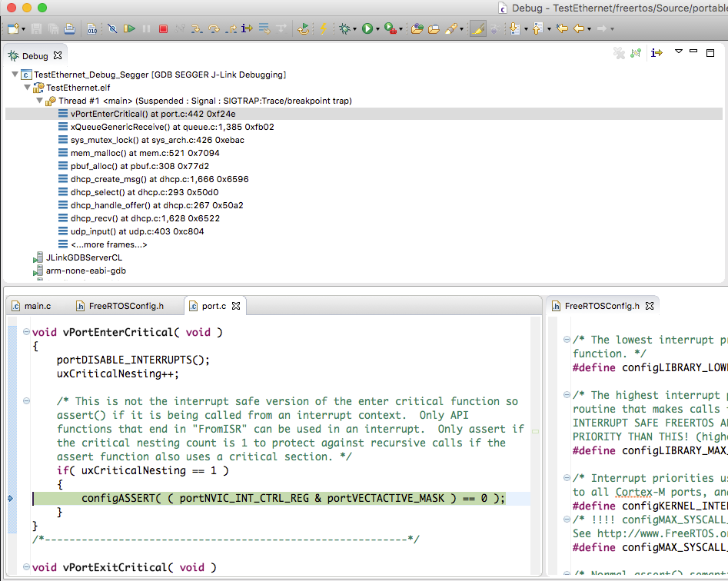Click the Next Annotation down arrow icon
Viewport: 728px width, 581px height.
514,28
